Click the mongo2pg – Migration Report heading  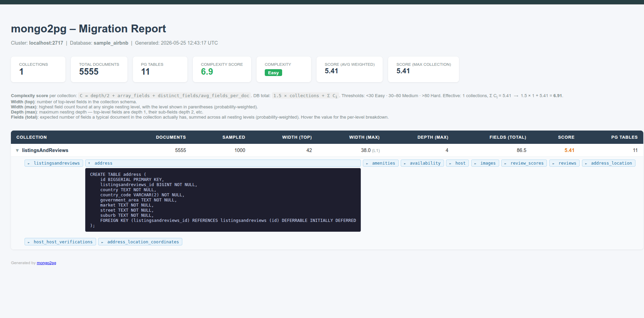(x=88, y=29)
